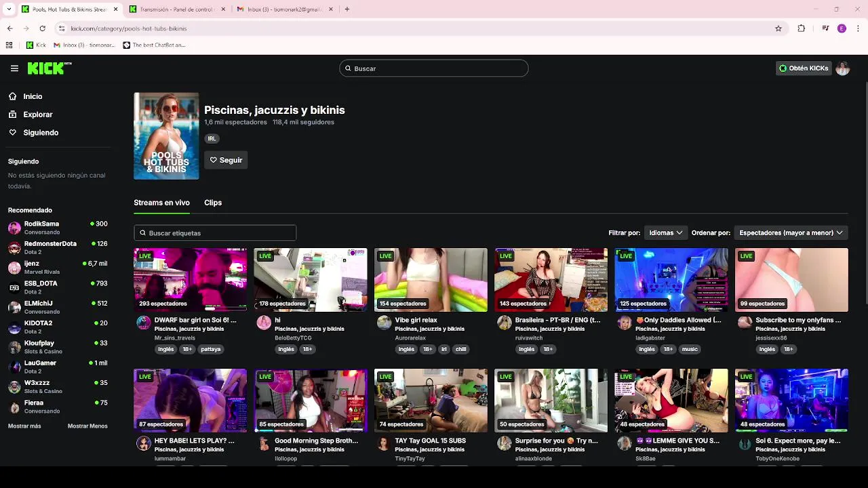This screenshot has width=868, height=488.
Task: Click the IRL category tag
Action: pyautogui.click(x=212, y=138)
